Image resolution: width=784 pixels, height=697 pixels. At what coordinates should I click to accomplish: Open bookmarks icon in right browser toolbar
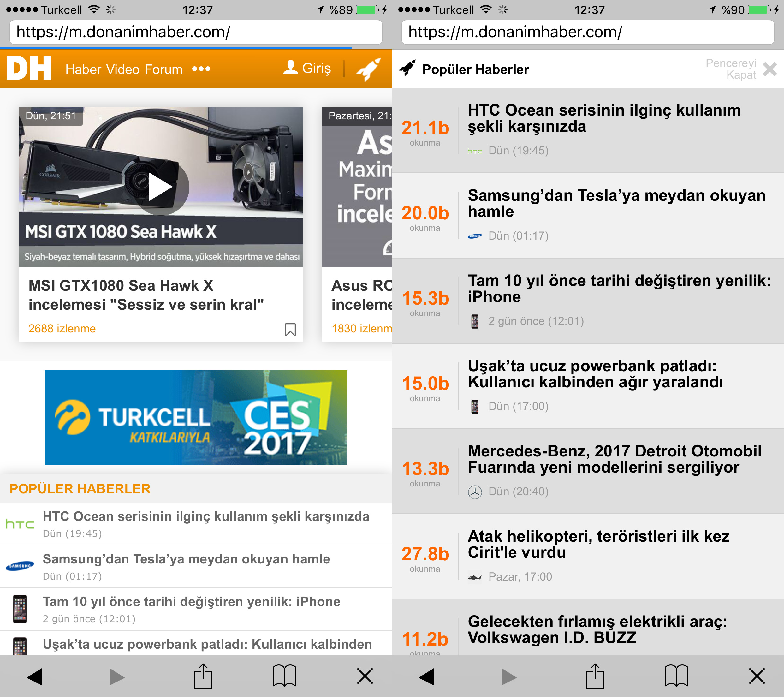coord(676,676)
